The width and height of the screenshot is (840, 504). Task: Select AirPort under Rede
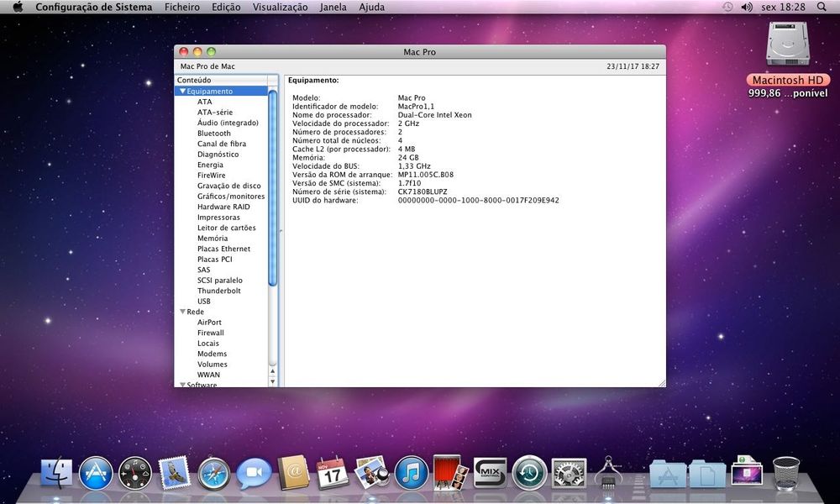coord(209,323)
